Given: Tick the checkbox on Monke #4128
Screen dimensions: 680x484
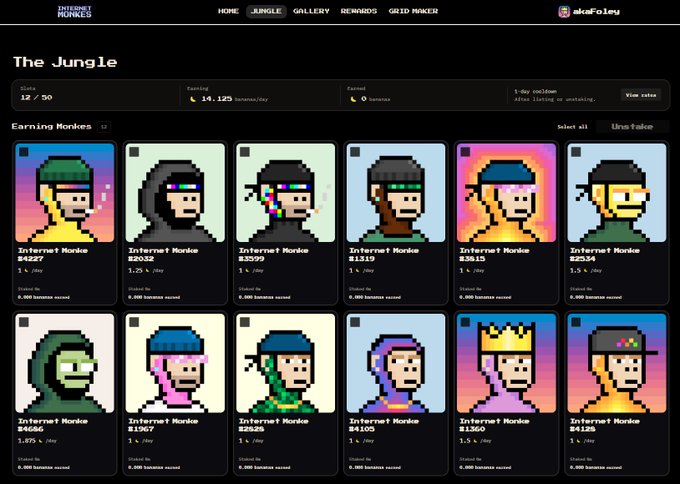Looking at the screenshot, I should [576, 322].
